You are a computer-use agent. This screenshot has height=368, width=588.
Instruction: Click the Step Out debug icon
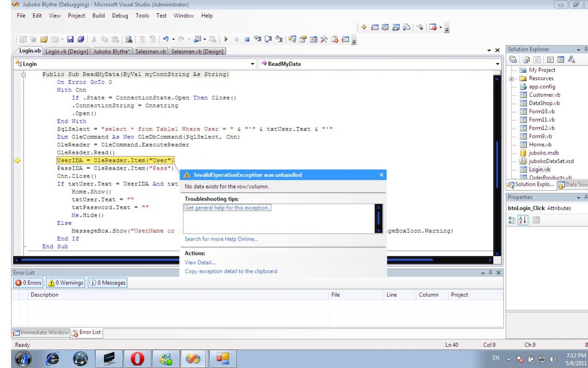(x=279, y=40)
